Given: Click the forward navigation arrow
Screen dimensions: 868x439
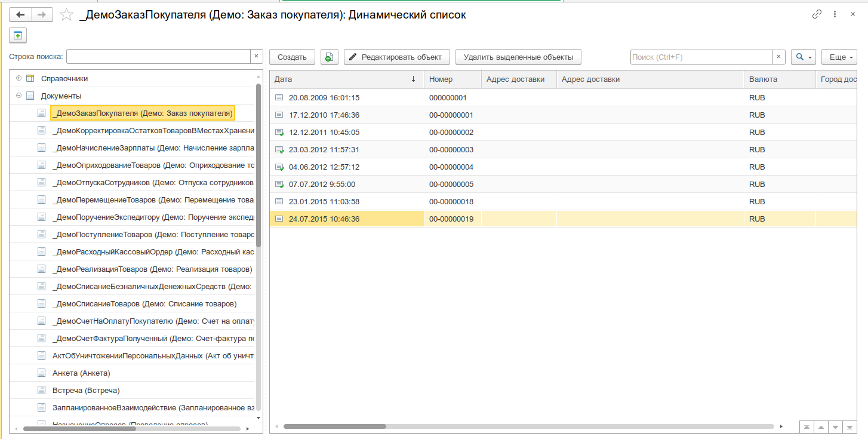Looking at the screenshot, I should [42, 15].
